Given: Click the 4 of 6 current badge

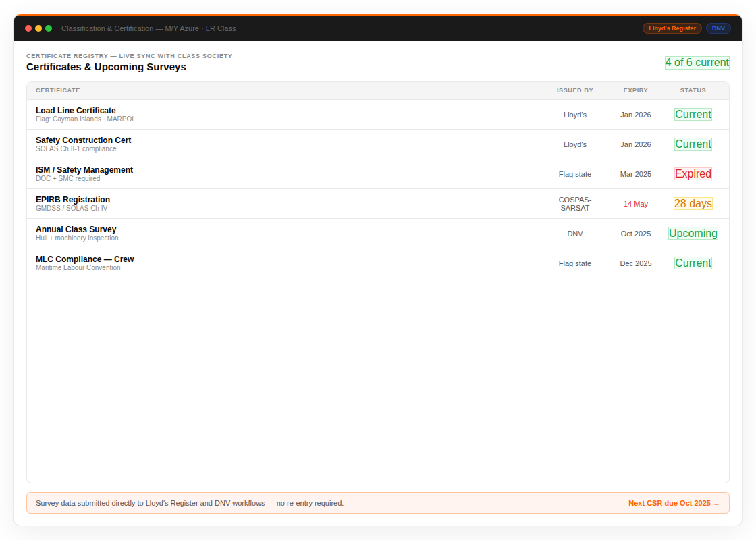Looking at the screenshot, I should point(697,63).
